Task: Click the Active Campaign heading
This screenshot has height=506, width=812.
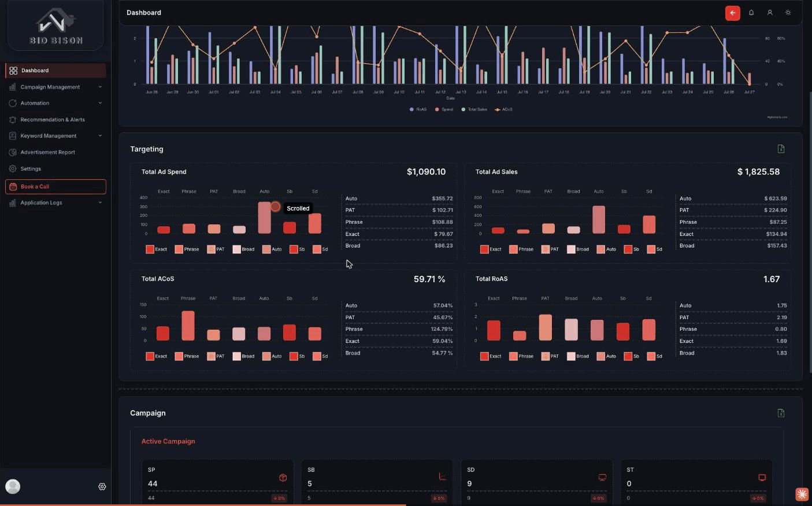Action: point(168,441)
